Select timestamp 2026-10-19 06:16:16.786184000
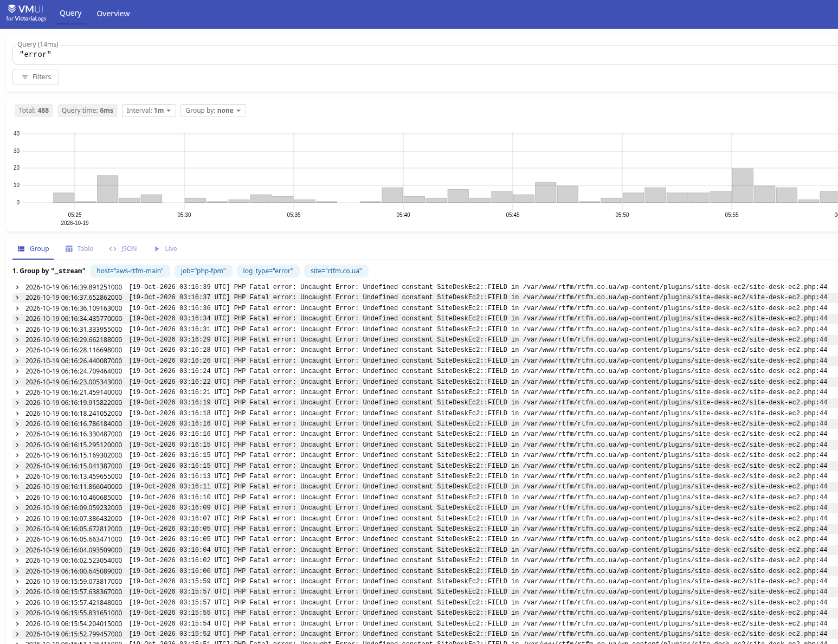 [74, 424]
